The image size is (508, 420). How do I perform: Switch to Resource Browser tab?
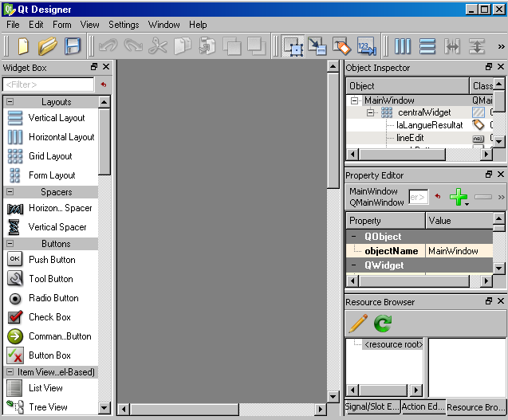coord(475,406)
